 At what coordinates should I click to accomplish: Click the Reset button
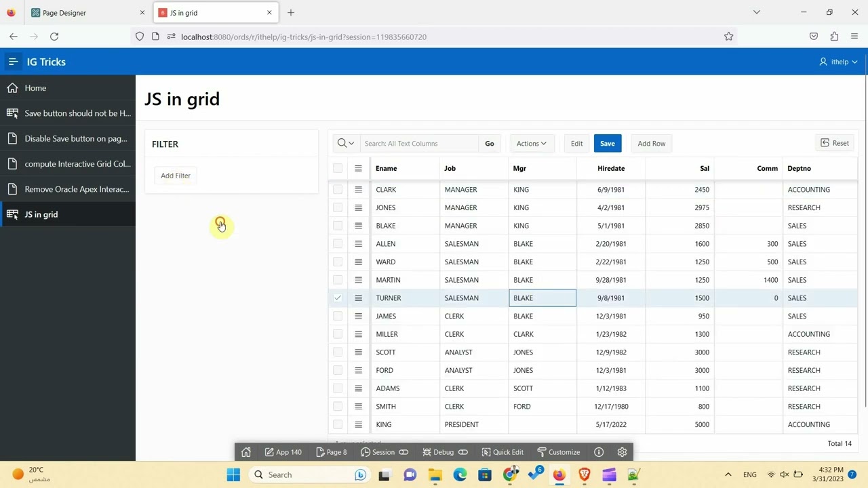coord(835,143)
